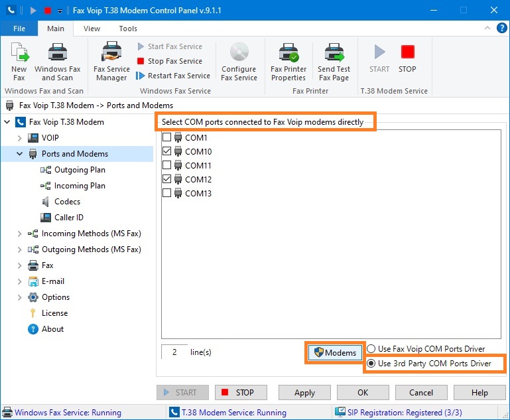Image resolution: width=510 pixels, height=420 pixels.
Task: Click ribbon STOP for T.38 Modem Service
Action: [x=408, y=58]
